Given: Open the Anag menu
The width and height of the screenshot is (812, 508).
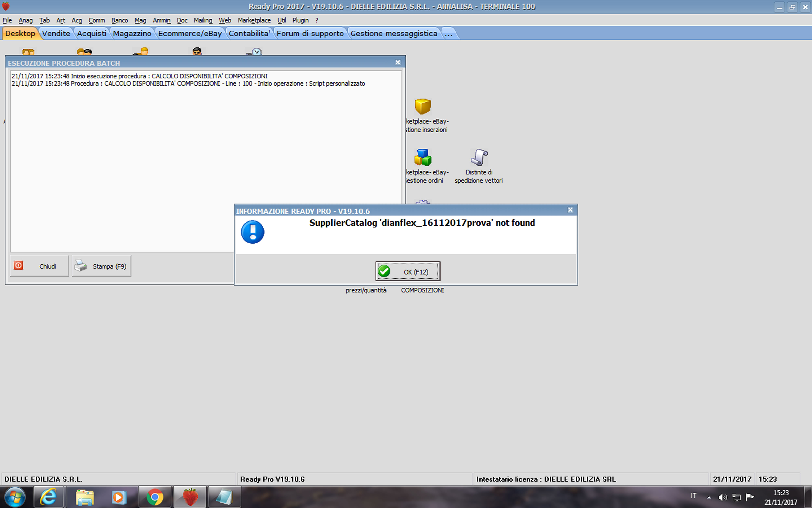Looking at the screenshot, I should [x=26, y=20].
